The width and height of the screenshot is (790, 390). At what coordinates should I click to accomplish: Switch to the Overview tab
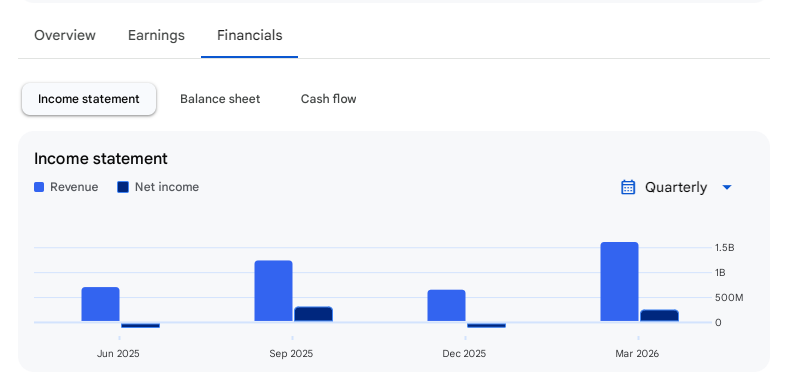click(64, 35)
